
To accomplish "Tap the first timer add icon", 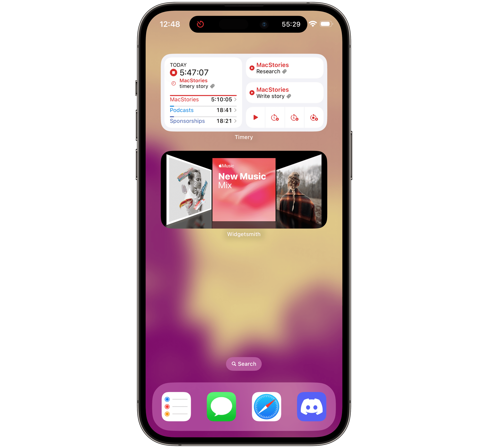I will pyautogui.click(x=274, y=118).
